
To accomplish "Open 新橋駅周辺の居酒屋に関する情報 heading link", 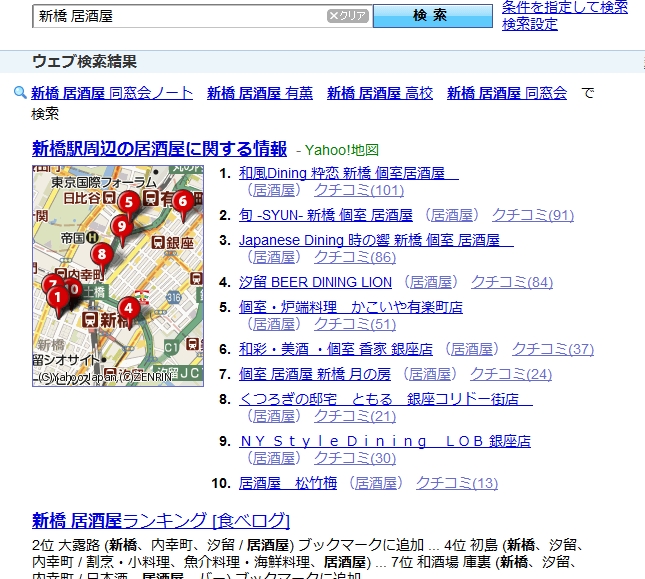I will [159, 149].
